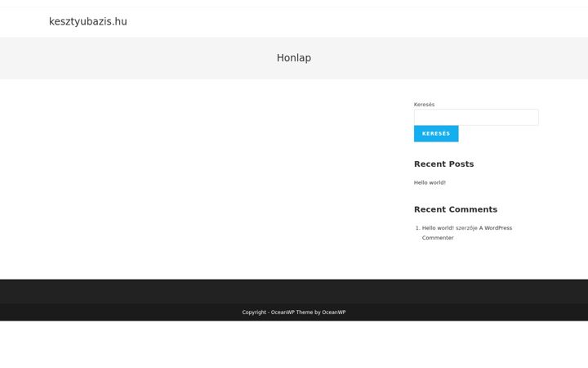Viewport: 588px width, 368px height.
Task: Open Hello world! link in Recent Comments
Action: coord(438,228)
